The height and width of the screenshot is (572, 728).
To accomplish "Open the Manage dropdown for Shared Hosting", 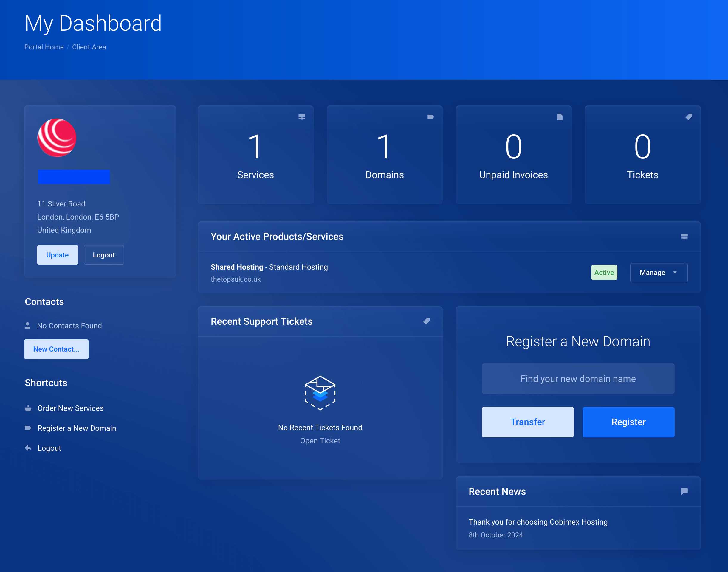I will point(658,272).
